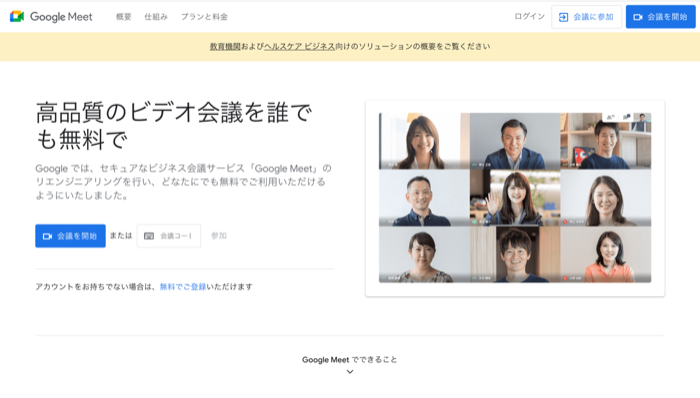700x398 pixels.
Task: Focus the 会議コード input field
Action: coord(169,236)
